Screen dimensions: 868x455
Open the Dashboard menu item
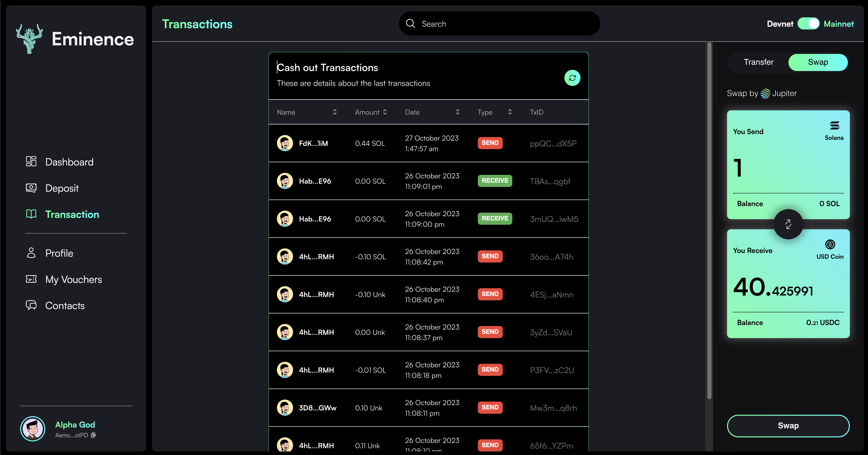coord(69,162)
